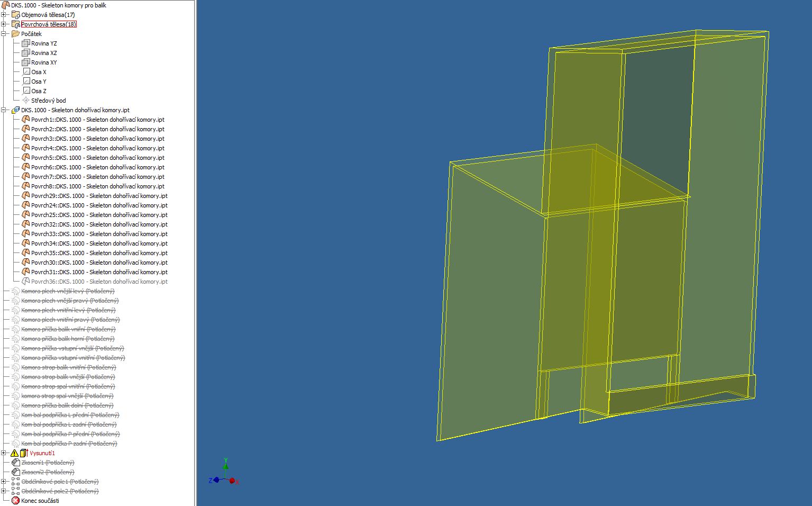
Task: Select the Povrch29 surface entry
Action: pos(99,196)
